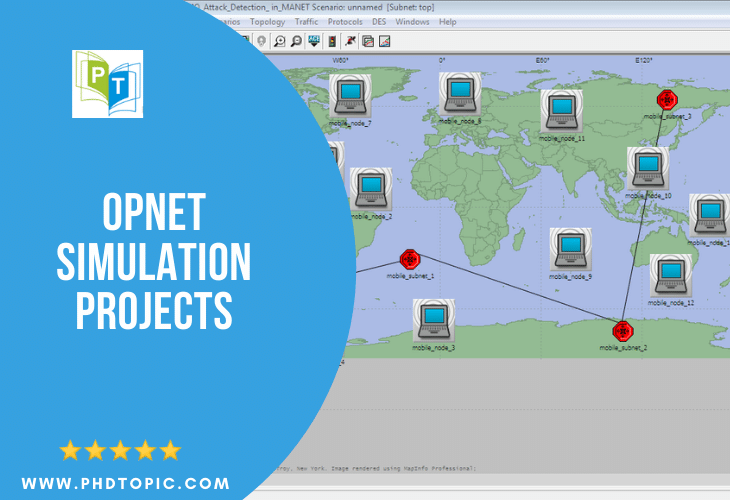Click the map pin toolbar icon
This screenshot has width=730, height=500.
tap(262, 41)
